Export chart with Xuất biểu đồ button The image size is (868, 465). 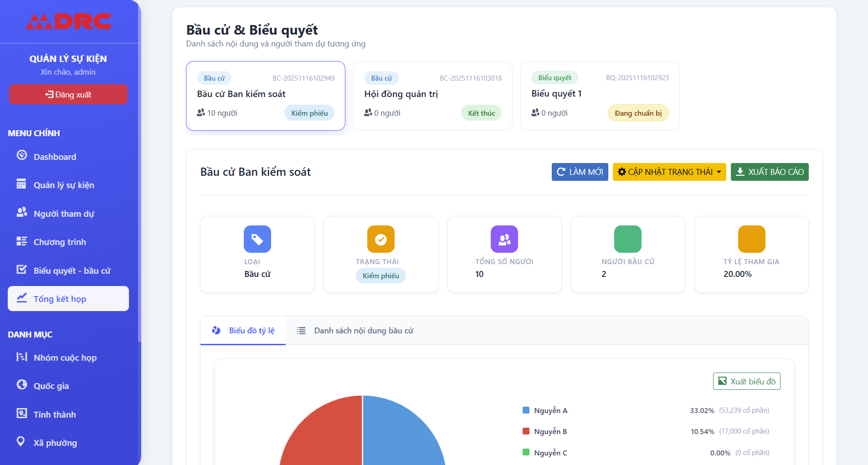click(746, 382)
